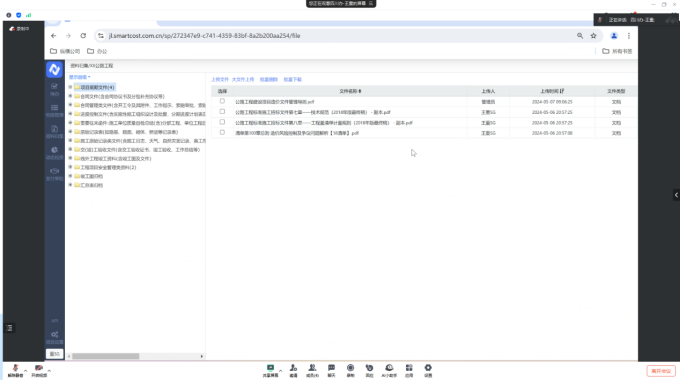Click the horizontal scrollbar under folder tree
This screenshot has height=380, width=680.
click(x=105, y=356)
